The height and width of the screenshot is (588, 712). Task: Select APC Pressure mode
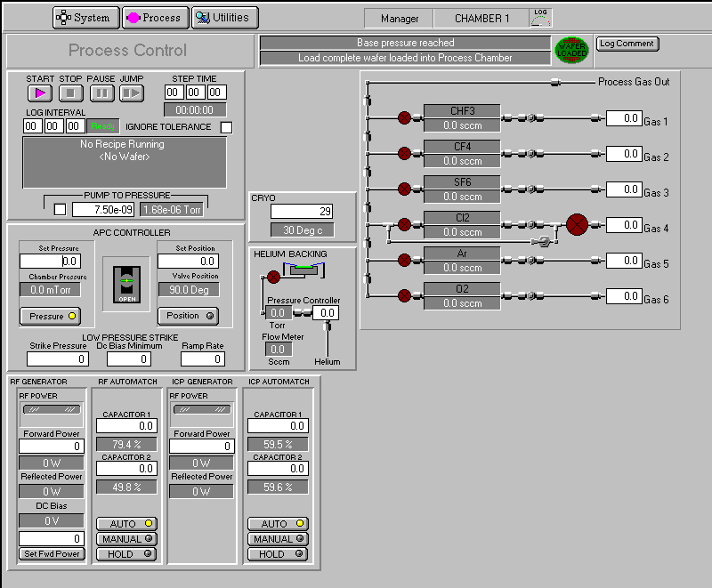52,316
